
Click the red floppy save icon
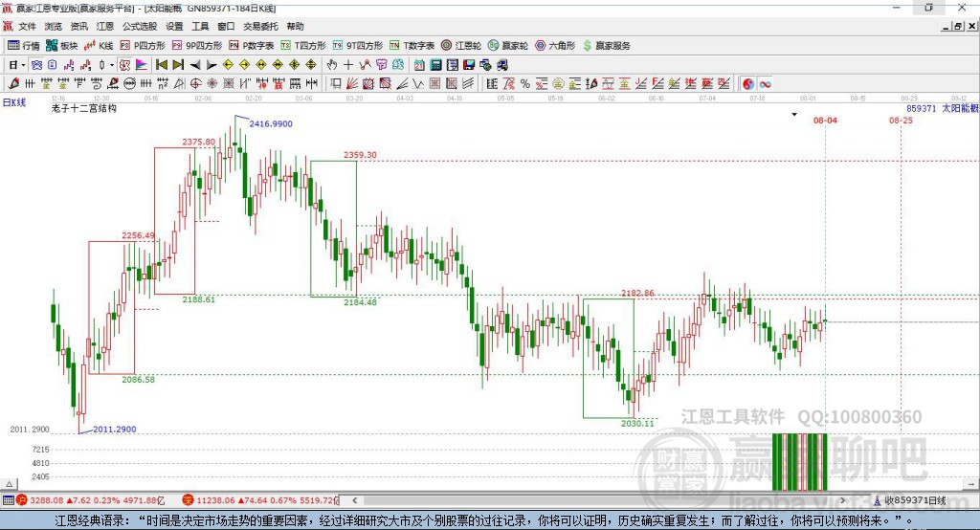(469, 65)
